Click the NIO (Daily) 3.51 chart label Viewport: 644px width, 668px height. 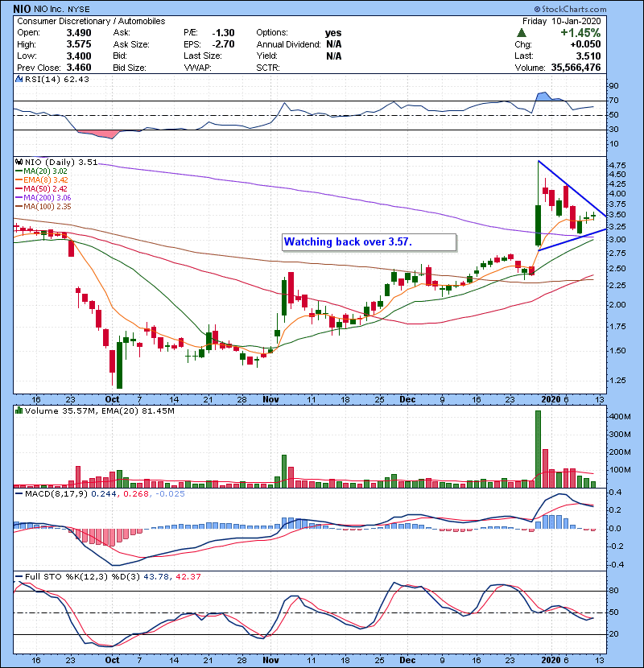[x=61, y=162]
